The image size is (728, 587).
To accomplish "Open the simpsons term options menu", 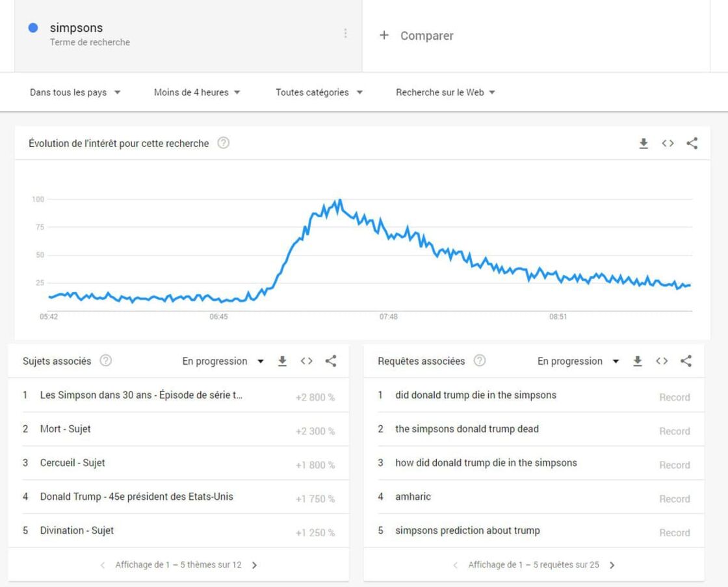I will point(345,33).
